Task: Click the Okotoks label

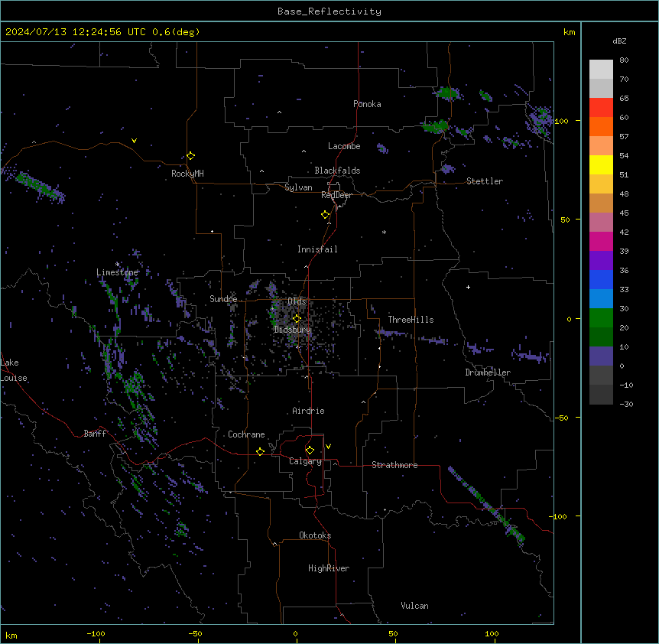Action: pos(315,535)
